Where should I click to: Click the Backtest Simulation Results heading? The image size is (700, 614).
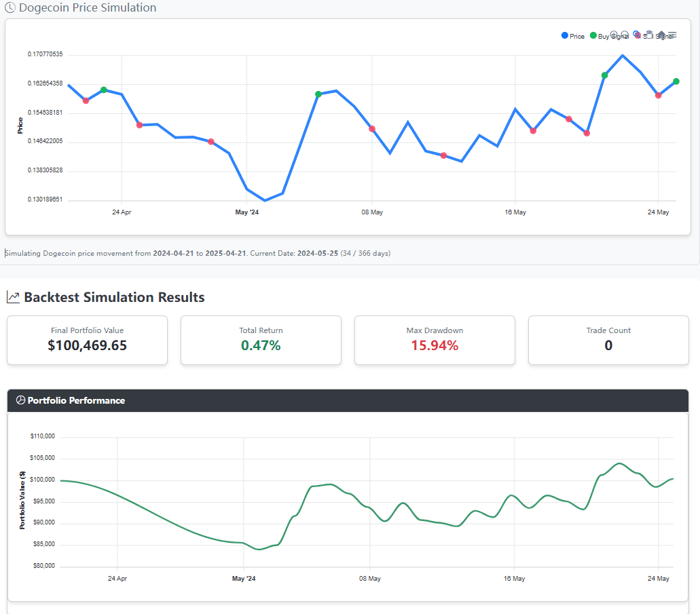click(114, 297)
